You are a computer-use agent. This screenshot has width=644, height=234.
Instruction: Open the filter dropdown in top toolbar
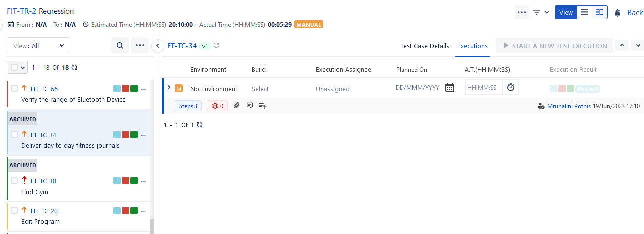(541, 12)
